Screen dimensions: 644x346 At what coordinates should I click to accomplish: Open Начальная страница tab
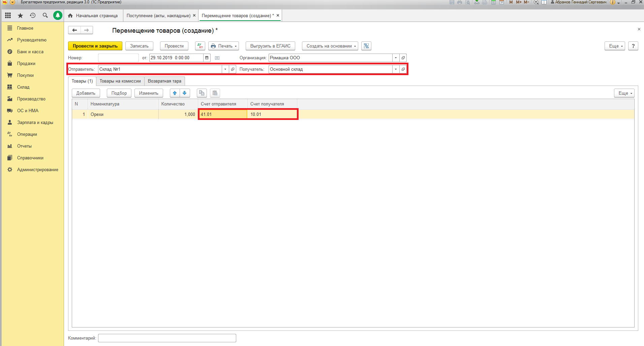pyautogui.click(x=93, y=16)
